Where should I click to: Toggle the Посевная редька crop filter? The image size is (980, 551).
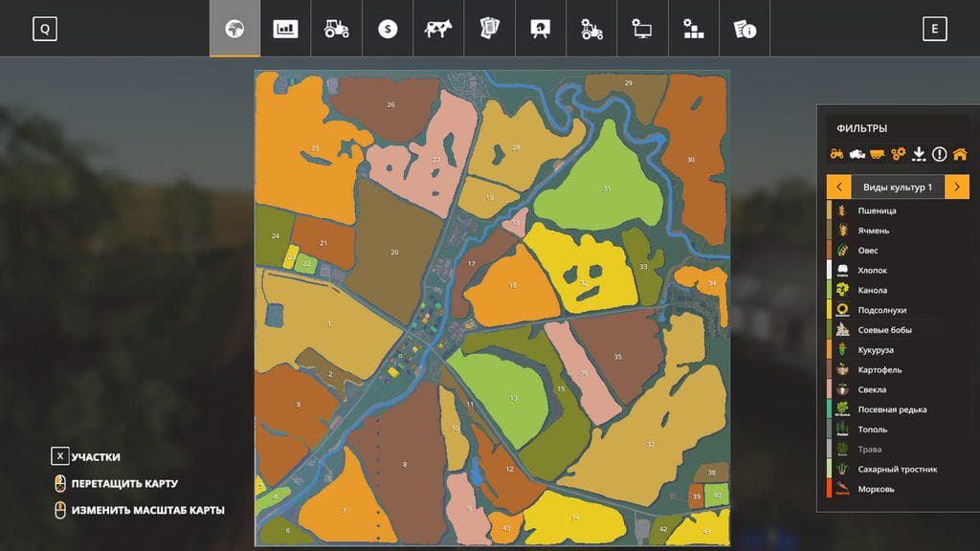(898, 409)
